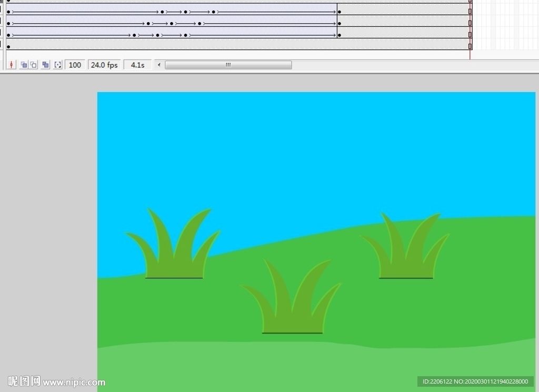
Task: Select second keyframe of third tweened layer
Action: click(x=134, y=35)
